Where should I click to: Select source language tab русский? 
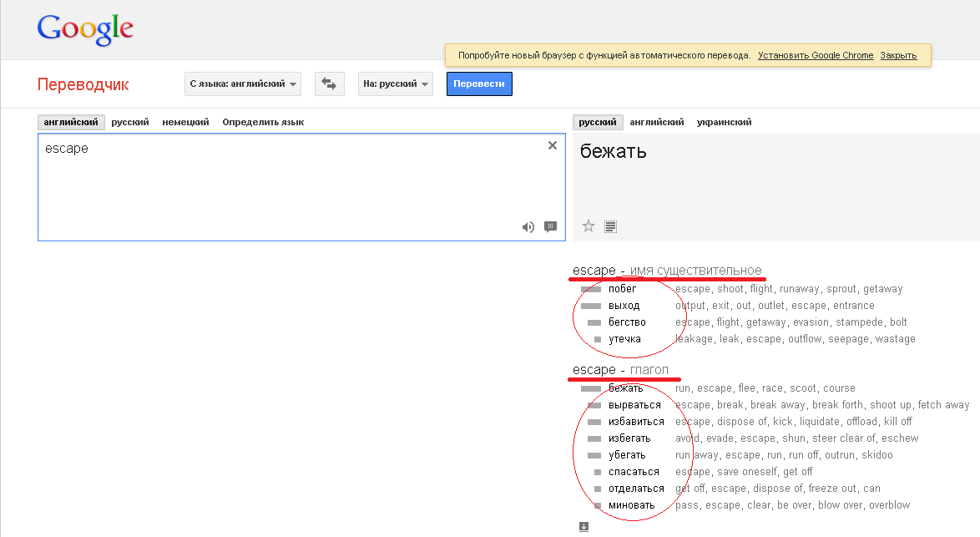[130, 122]
